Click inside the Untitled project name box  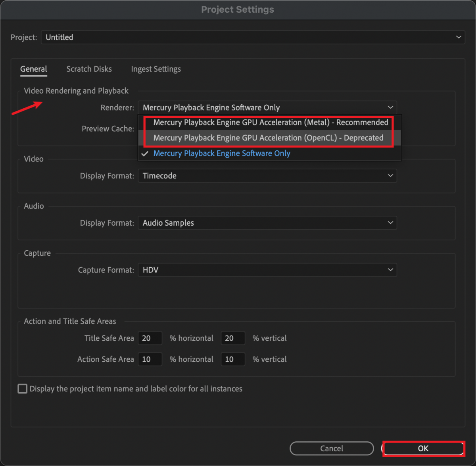coord(159,37)
